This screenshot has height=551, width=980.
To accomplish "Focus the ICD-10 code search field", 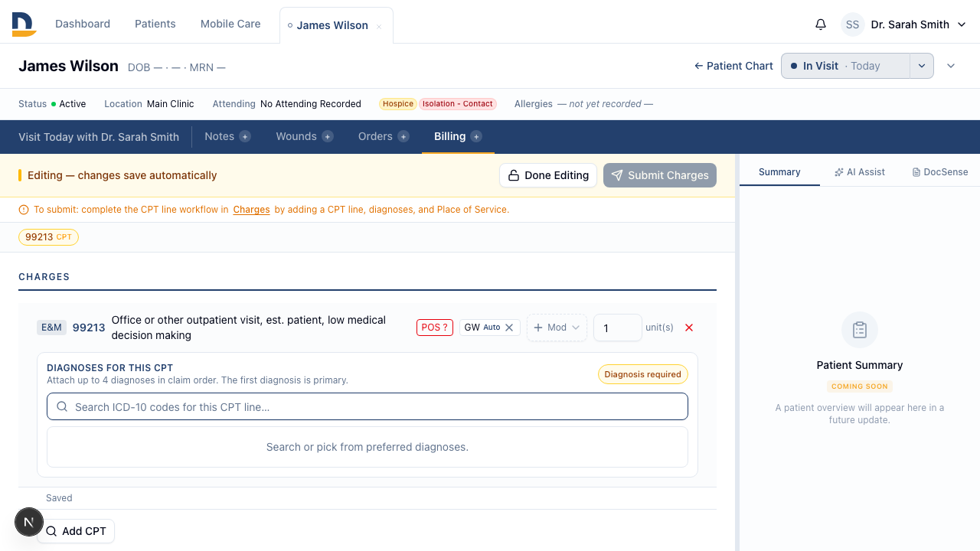I will click(367, 407).
